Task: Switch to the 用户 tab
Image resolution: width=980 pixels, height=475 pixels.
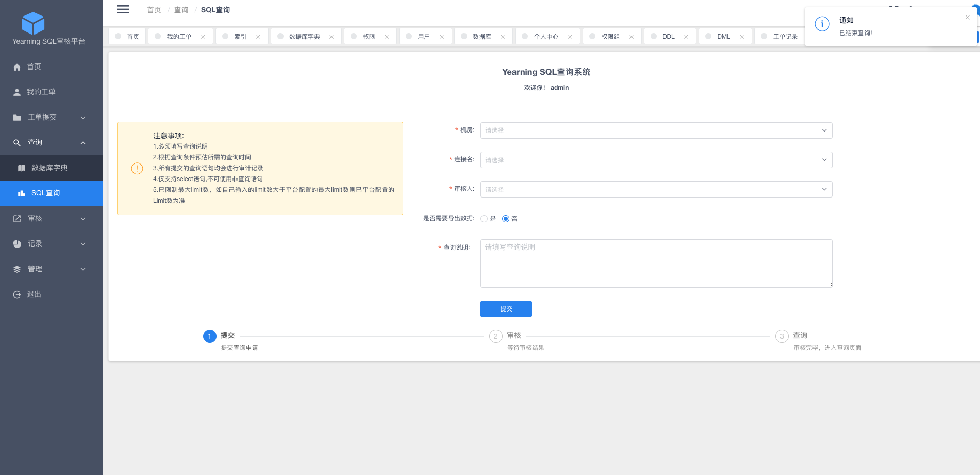Action: (425, 37)
